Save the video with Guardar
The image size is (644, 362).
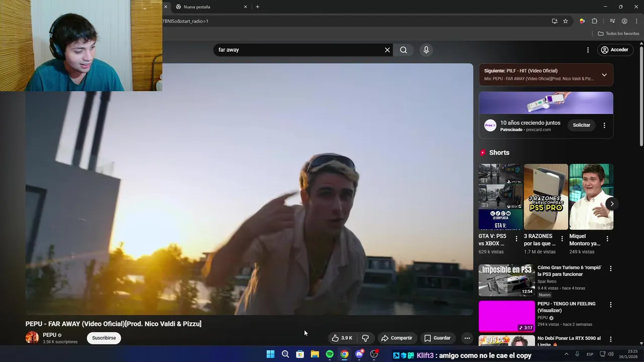point(437,338)
